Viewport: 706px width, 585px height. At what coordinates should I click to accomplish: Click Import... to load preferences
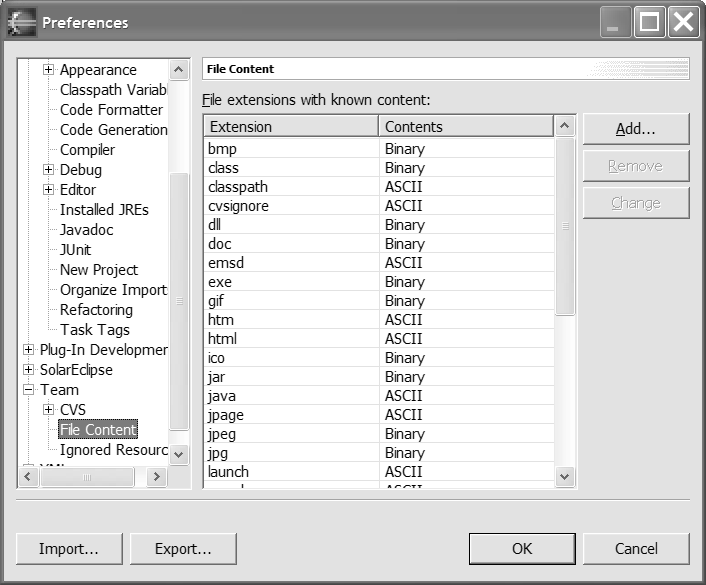pyautogui.click(x=69, y=548)
